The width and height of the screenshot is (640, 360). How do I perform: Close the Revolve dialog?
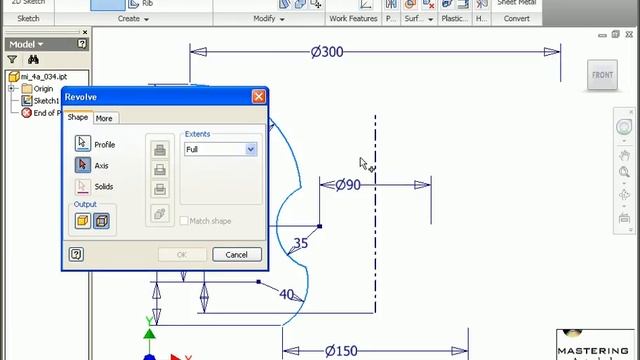(258, 97)
